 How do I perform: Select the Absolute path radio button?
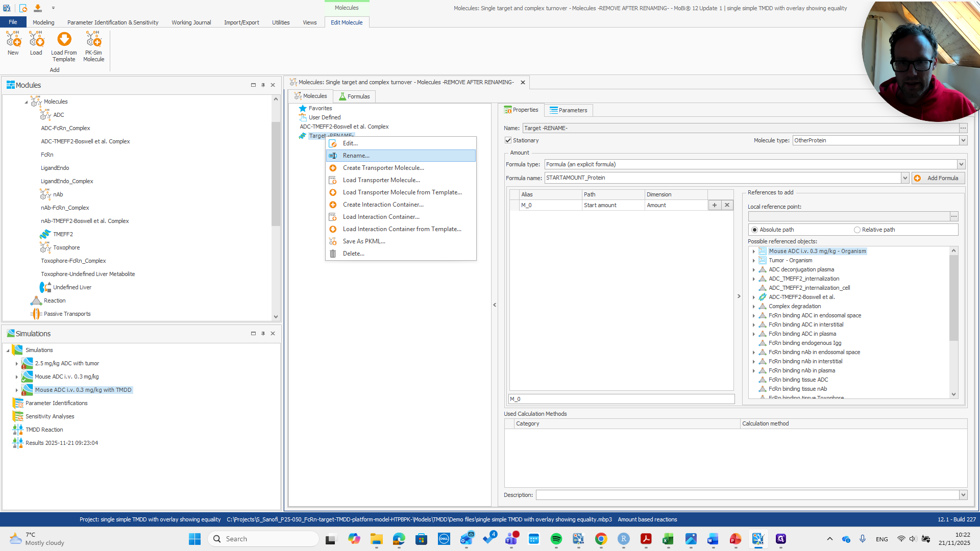754,230
